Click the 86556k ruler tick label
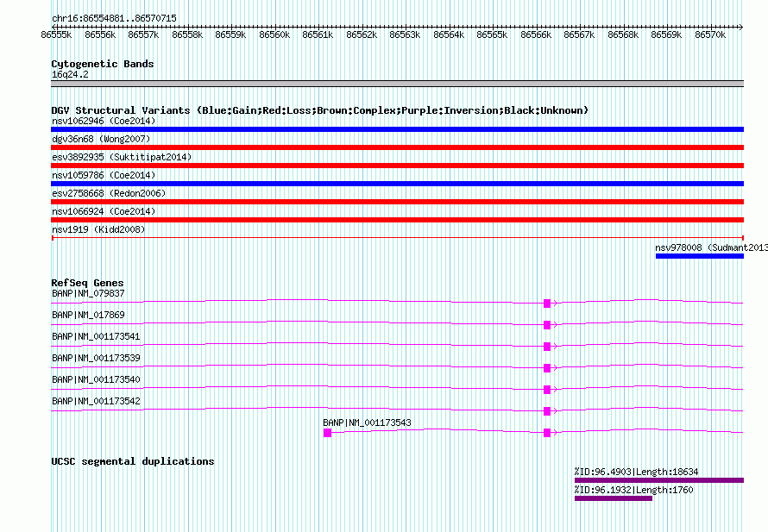The image size is (768, 532). tap(100, 34)
